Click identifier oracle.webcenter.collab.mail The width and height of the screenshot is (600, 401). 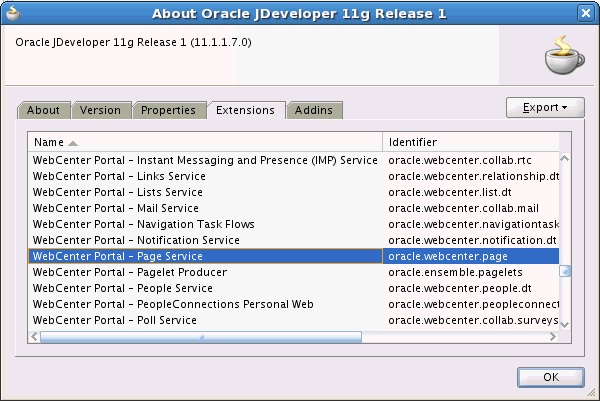click(463, 209)
